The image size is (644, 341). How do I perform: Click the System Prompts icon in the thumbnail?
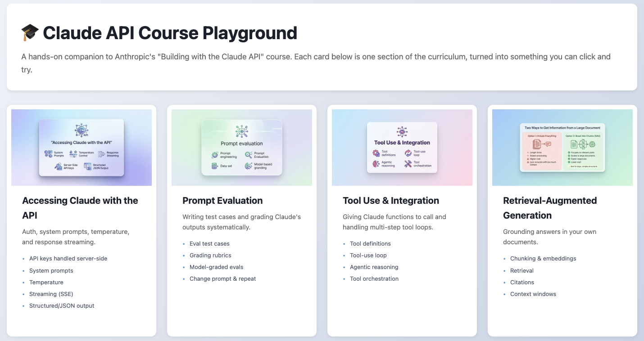coord(49,154)
